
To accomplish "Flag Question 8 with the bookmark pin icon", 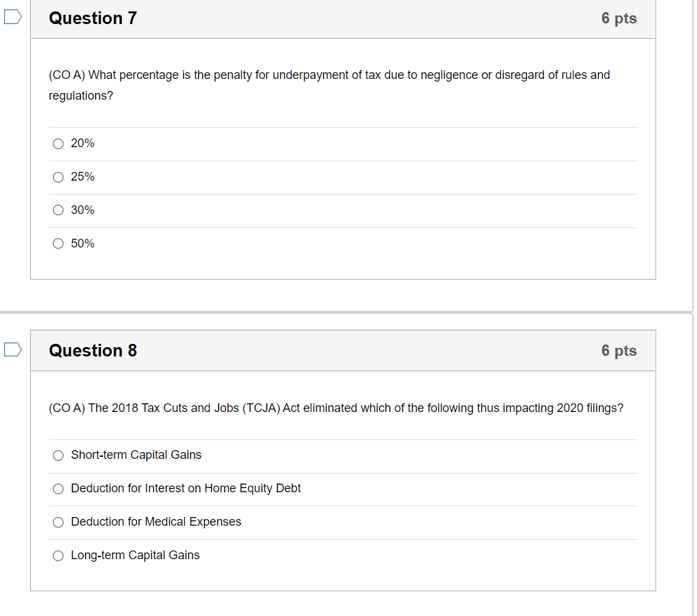I will click(x=11, y=349).
